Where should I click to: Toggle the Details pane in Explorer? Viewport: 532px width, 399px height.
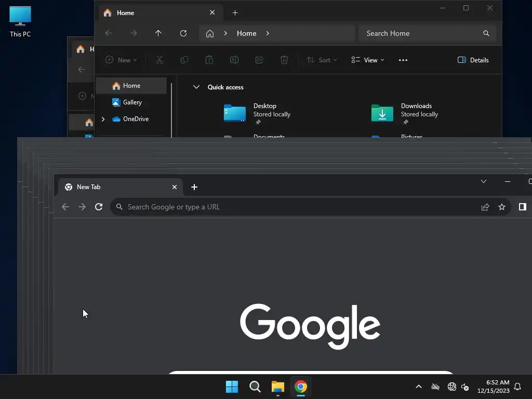coord(473,60)
